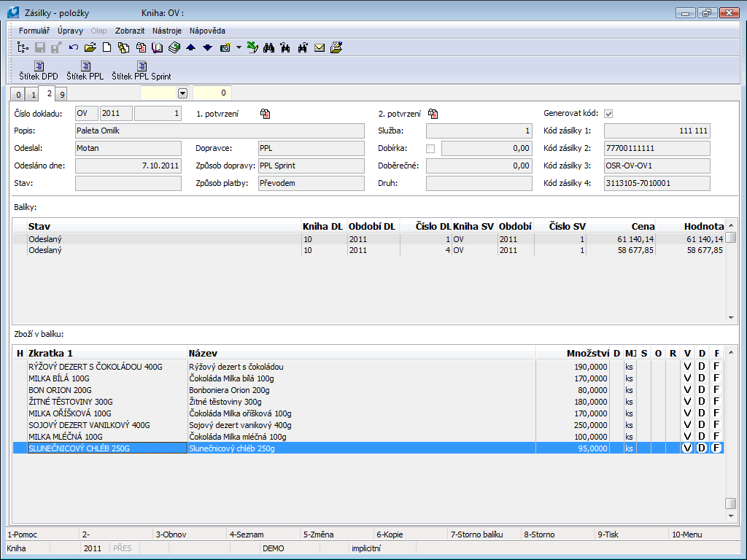Click the envelope mail icon
Image resolution: width=747 pixels, height=560 pixels.
pos(320,48)
